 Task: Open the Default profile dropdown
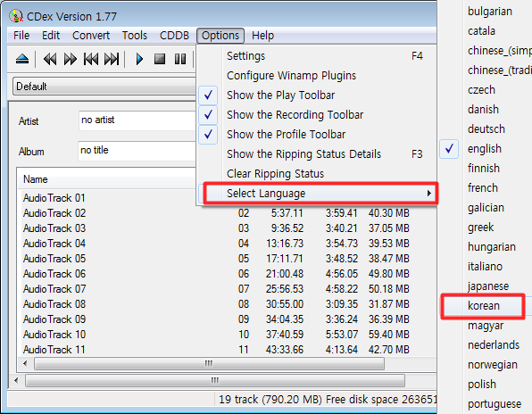(104, 87)
